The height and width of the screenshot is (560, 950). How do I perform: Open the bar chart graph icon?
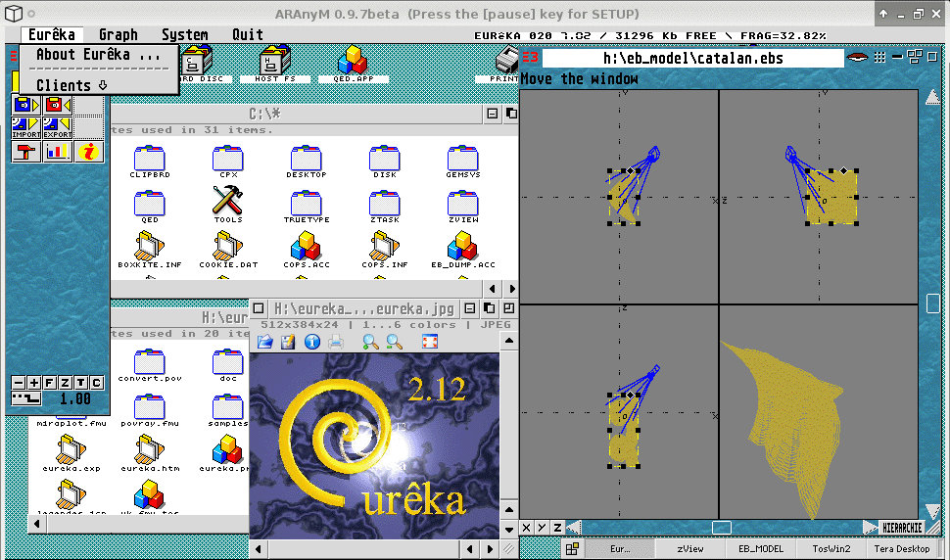[58, 152]
